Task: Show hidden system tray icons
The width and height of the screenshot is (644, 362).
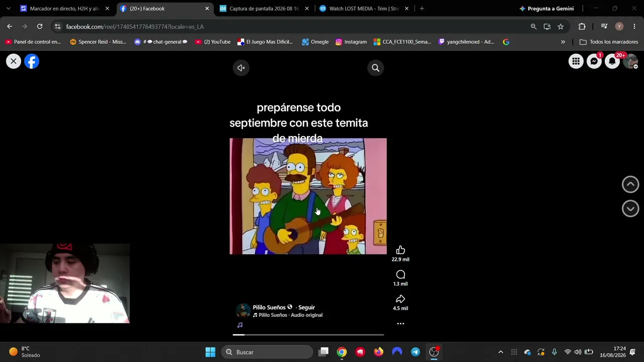Action: tap(501, 352)
